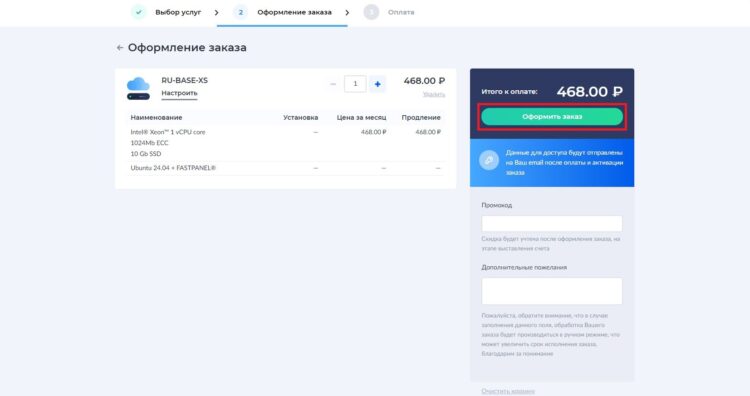Go back using arrow beside Оформление заказа
Screen dimensions: 750x396
[120, 48]
